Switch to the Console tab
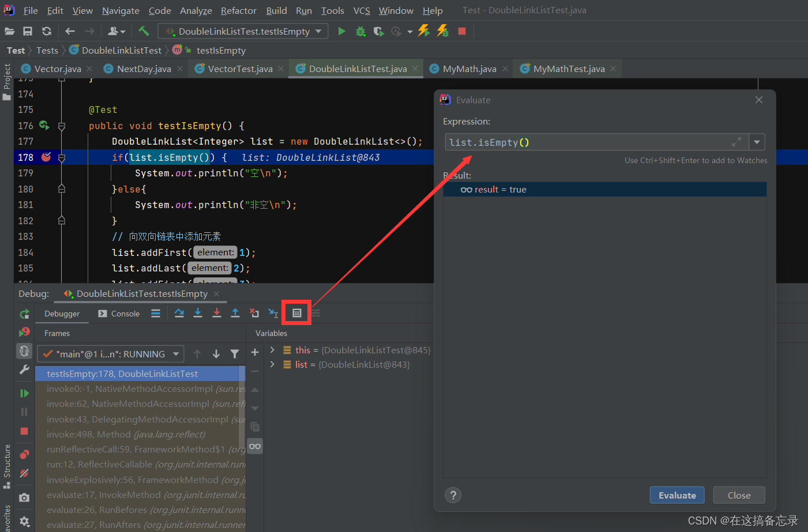808x532 pixels. pyautogui.click(x=119, y=314)
